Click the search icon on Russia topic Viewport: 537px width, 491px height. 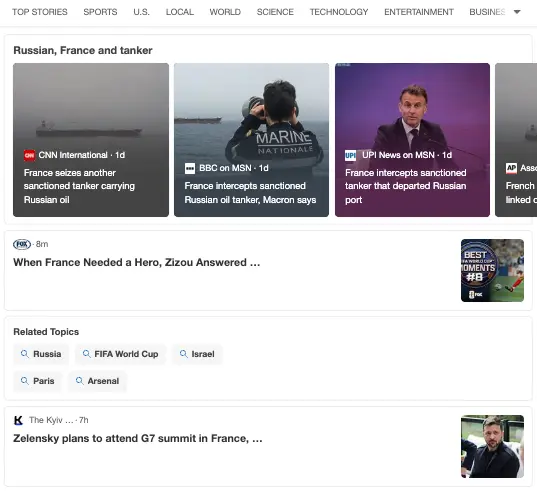tap(25, 354)
